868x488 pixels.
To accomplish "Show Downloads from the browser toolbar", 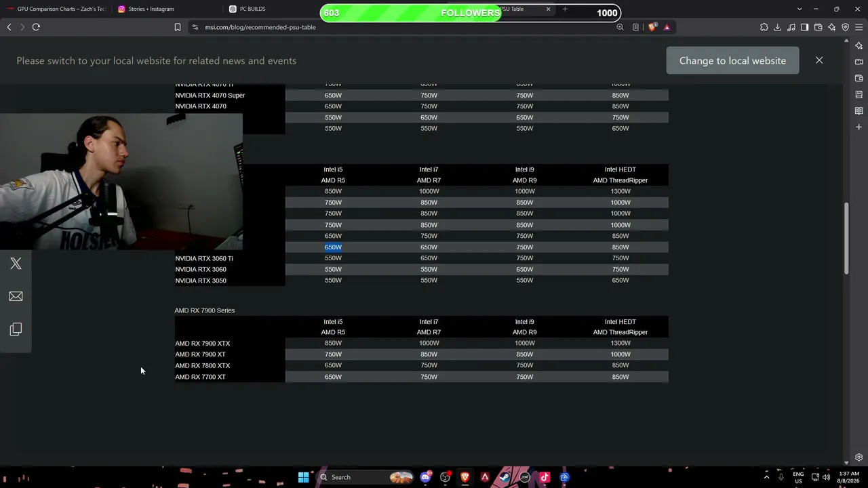I will click(x=778, y=27).
